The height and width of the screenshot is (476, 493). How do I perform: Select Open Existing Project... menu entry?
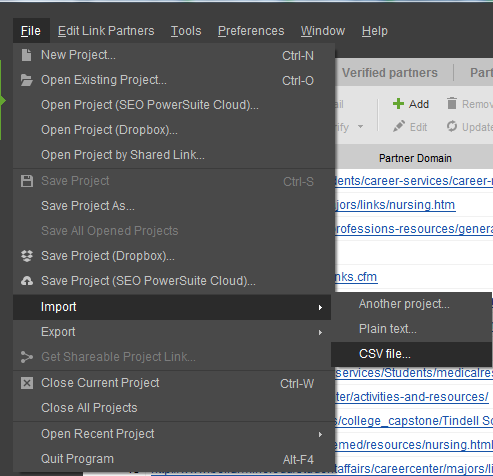tap(173, 80)
